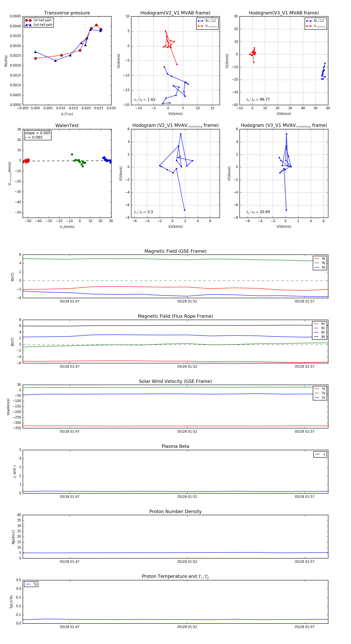Viewport: 351px width, 644px height.
Task: Click 'Magnetic Field (Flux Rope Frame)' title
Action: tap(175, 316)
